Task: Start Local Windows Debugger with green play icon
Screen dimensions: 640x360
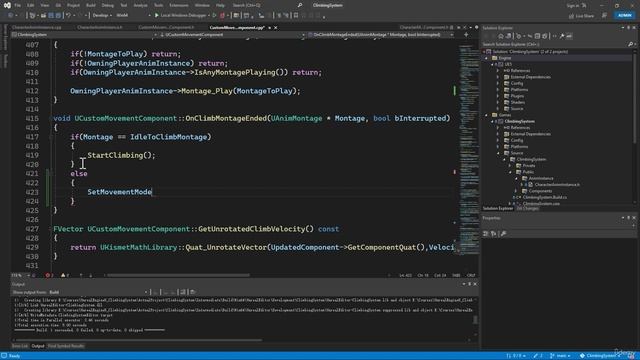Action: 156,16
